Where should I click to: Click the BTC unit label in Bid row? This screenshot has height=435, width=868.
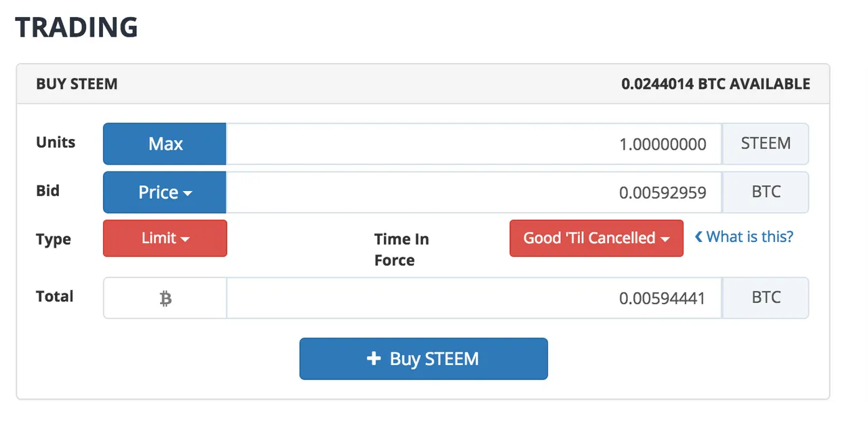coord(766,192)
